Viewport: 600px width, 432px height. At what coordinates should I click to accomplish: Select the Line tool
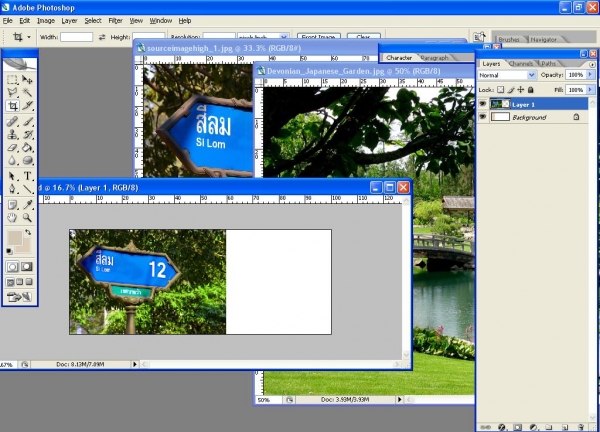pos(27,189)
